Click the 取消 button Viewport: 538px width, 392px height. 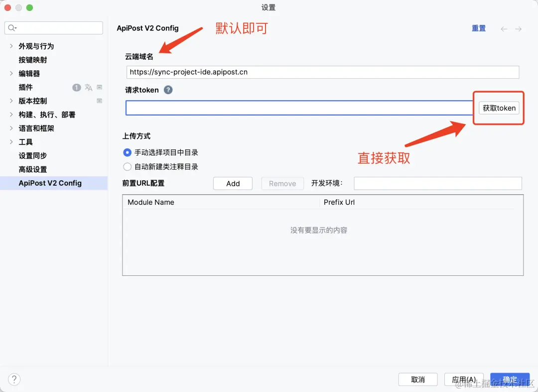[x=418, y=380]
